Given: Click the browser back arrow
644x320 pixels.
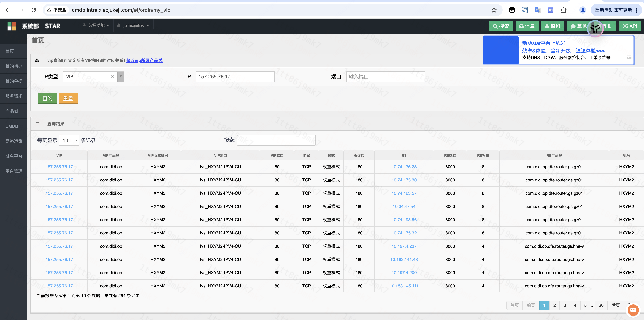Looking at the screenshot, I should pyautogui.click(x=8, y=10).
